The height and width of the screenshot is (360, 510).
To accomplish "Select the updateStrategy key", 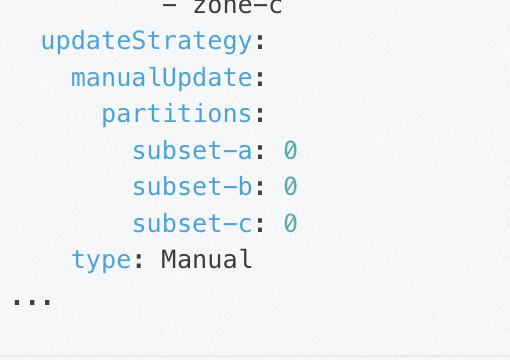I will click(x=146, y=42).
